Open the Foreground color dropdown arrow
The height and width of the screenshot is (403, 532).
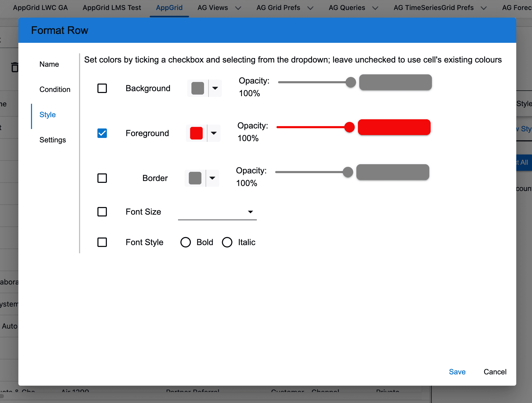click(x=214, y=133)
